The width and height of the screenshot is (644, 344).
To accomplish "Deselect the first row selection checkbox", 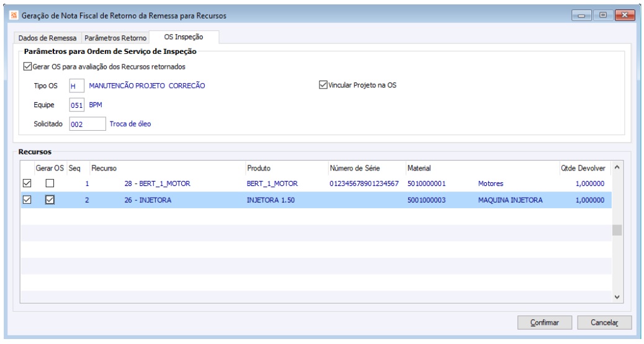I will tap(27, 184).
